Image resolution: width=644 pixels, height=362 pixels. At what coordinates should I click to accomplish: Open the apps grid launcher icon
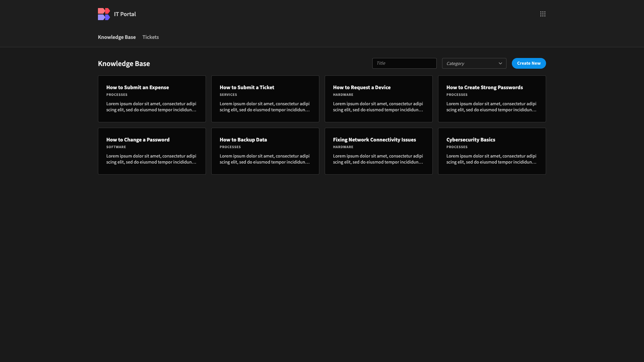(543, 14)
